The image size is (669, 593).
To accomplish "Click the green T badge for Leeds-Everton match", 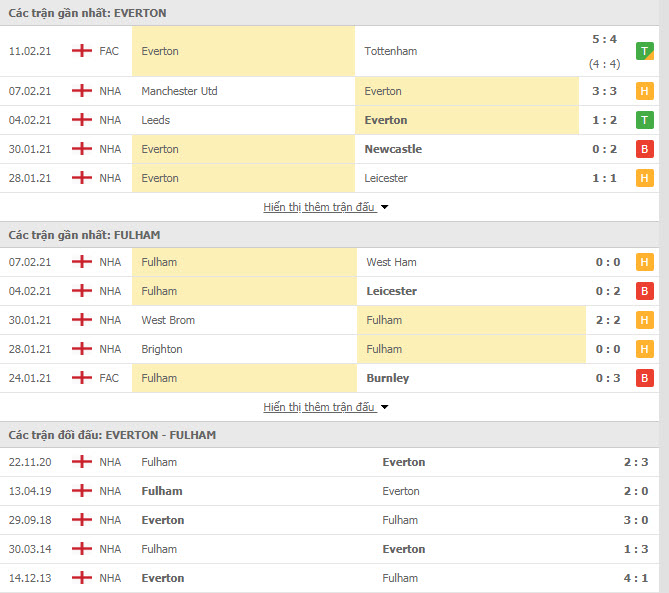I will pos(644,120).
